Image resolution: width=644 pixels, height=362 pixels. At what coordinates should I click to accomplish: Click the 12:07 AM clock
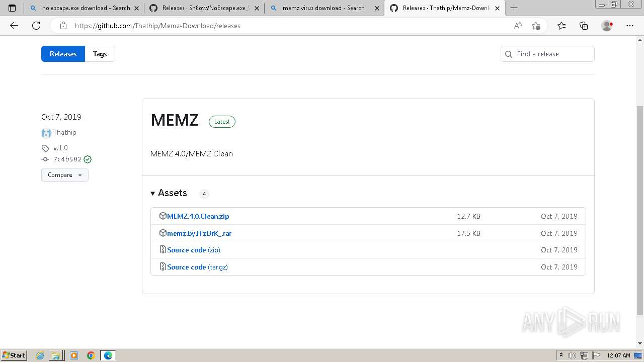point(618,355)
